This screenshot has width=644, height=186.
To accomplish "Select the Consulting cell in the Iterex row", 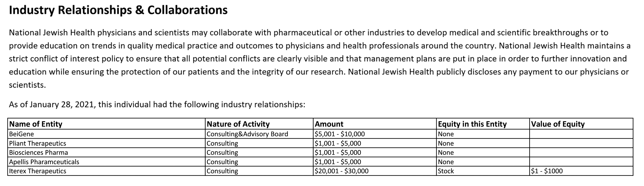I will pos(222,171).
